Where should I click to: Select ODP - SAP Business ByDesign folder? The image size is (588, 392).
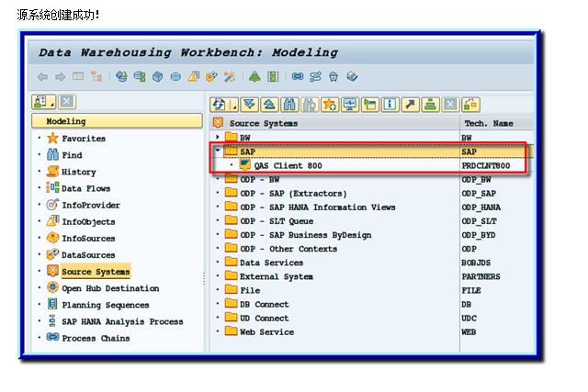pyautogui.click(x=306, y=235)
